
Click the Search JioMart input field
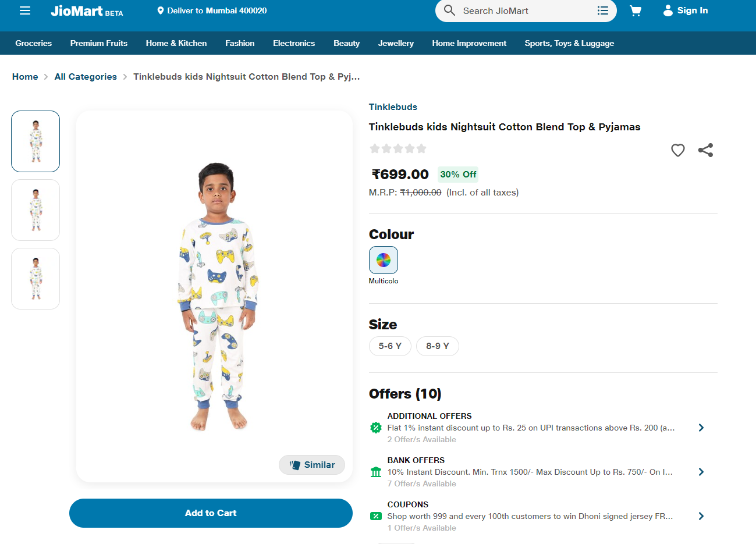[524, 10]
